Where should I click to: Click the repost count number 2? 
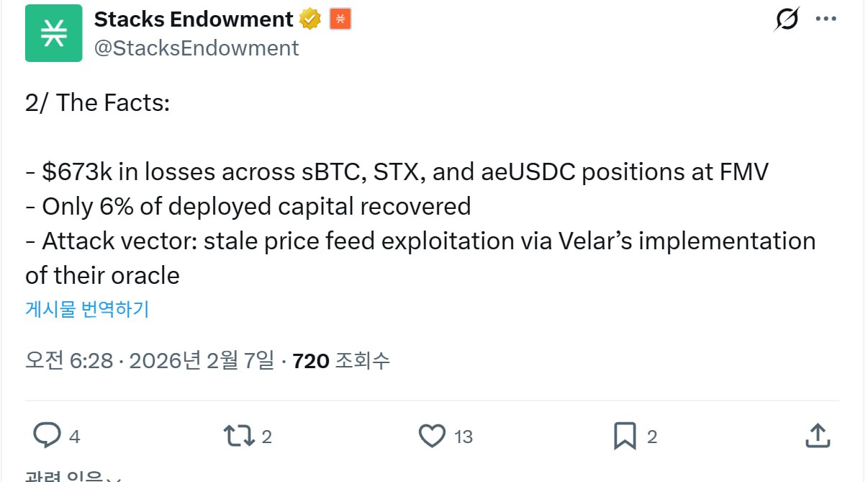[266, 437]
